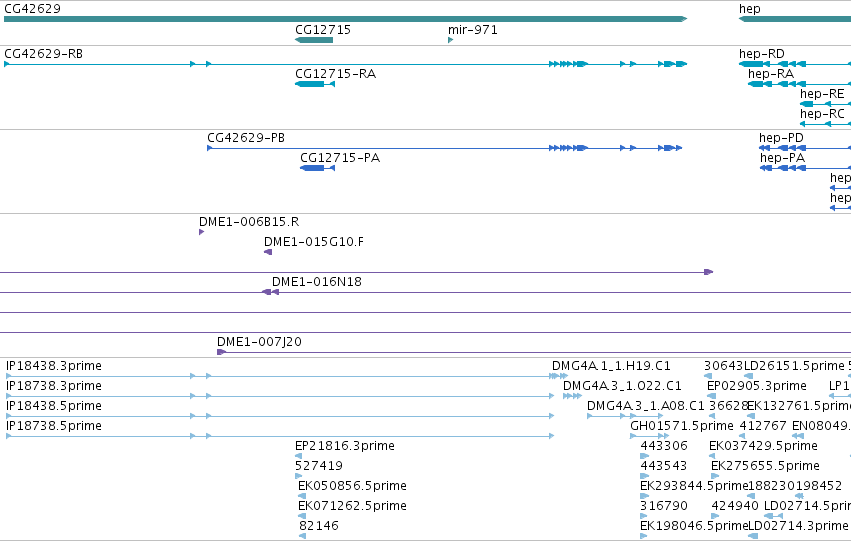Image resolution: width=851 pixels, height=541 pixels.
Task: Select the EK071262.5prime EST label
Action: 352,506
